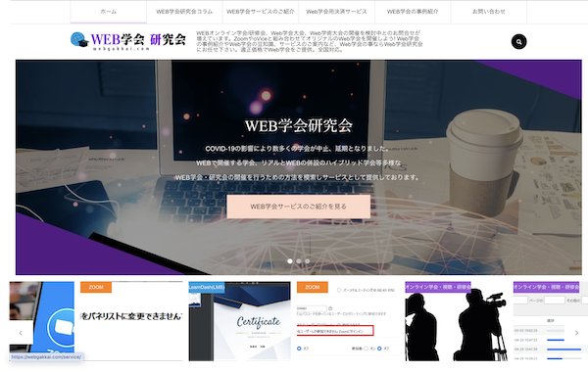This screenshot has height=372, width=588.
Task: Click purple オンライン学会 tag on silhouette post
Action: tap(438, 287)
